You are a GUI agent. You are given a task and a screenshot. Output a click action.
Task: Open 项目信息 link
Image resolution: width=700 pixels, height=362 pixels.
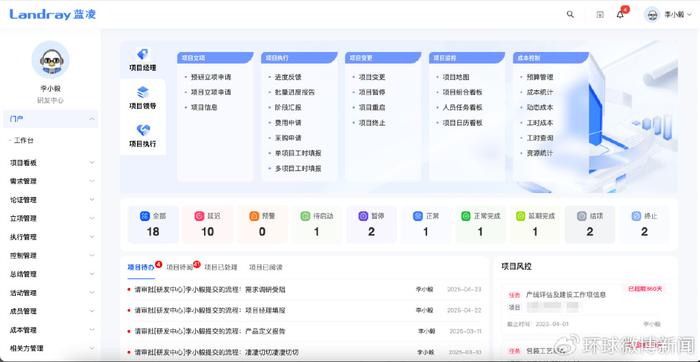coord(204,108)
